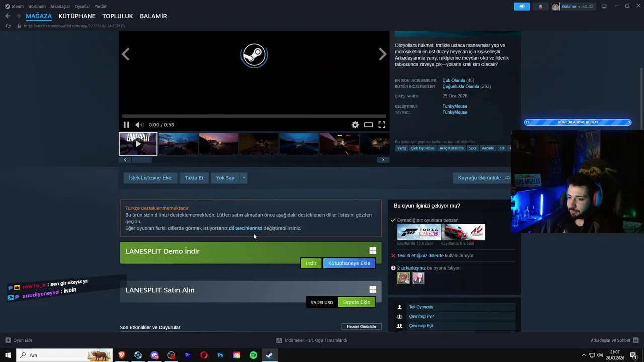Click Oyun Ekle at bottom left
Screen dimensions: 644x362
click(19, 340)
